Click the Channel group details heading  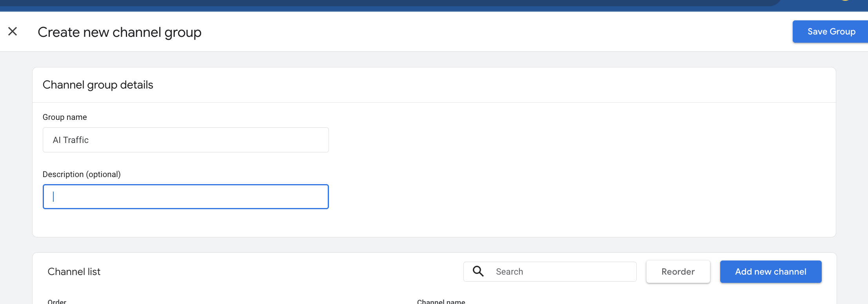(98, 85)
